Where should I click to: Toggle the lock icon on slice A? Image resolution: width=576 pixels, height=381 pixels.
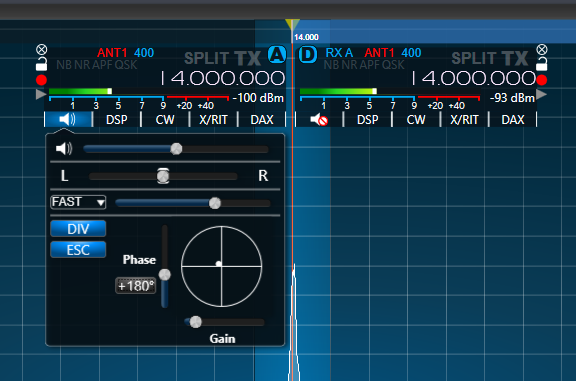click(x=41, y=64)
